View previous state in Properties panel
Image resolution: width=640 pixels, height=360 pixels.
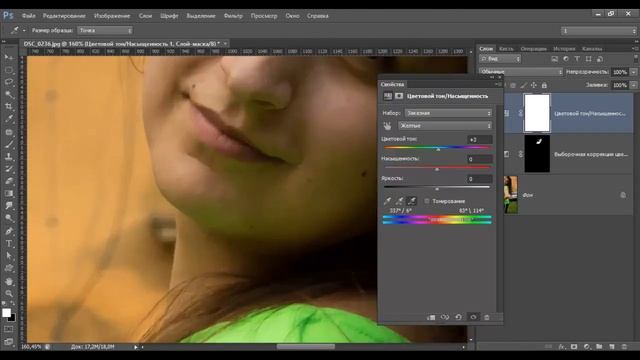click(x=444, y=317)
